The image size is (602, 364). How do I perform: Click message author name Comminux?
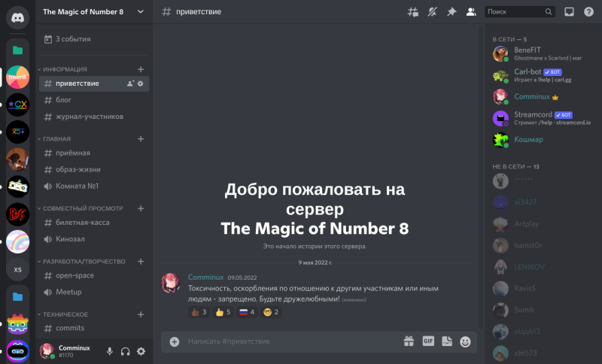[205, 278]
